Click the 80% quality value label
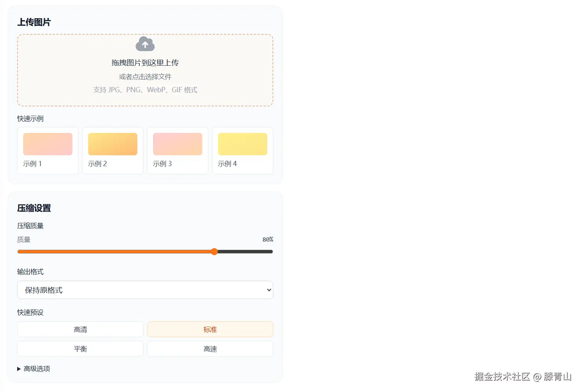The height and width of the screenshot is (392, 582). [268, 239]
